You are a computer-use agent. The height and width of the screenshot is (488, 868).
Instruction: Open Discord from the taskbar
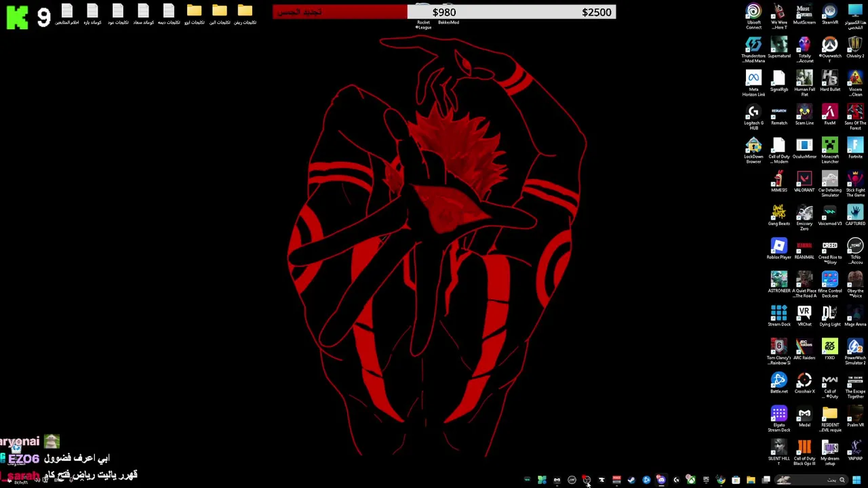661,480
